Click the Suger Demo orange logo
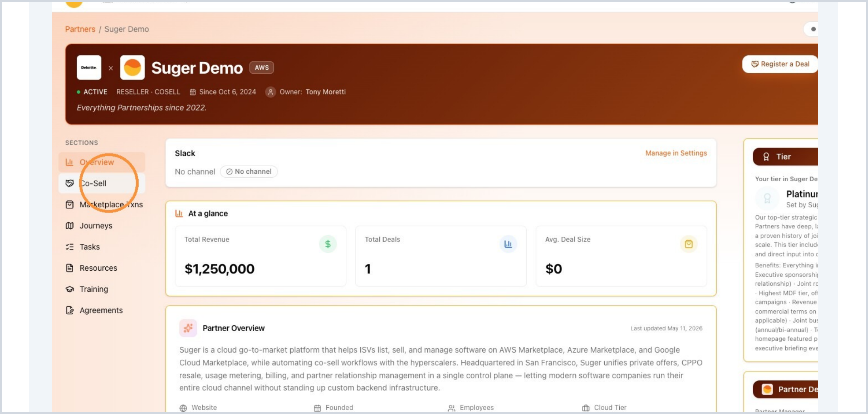 132,68
